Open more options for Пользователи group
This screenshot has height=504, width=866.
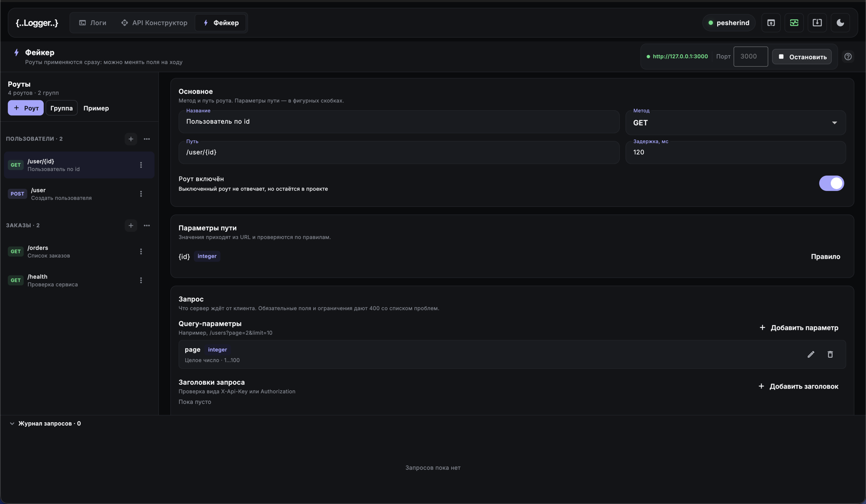(x=147, y=139)
